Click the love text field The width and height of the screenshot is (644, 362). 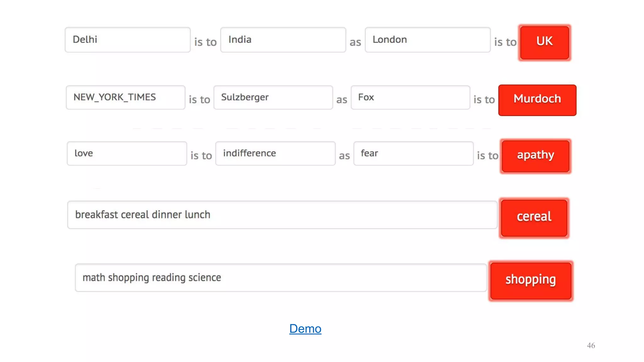[x=127, y=153]
